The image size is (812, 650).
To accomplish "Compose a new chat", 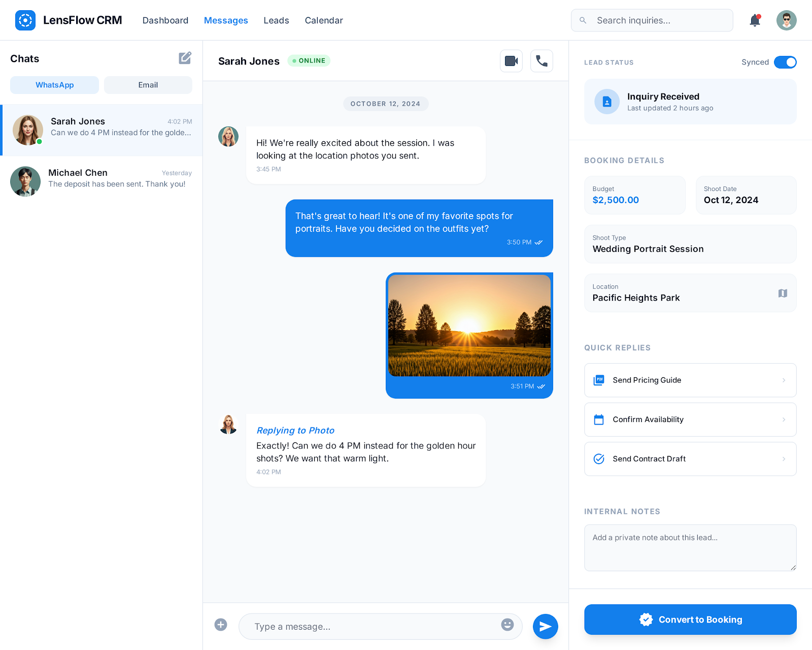I will (x=185, y=58).
